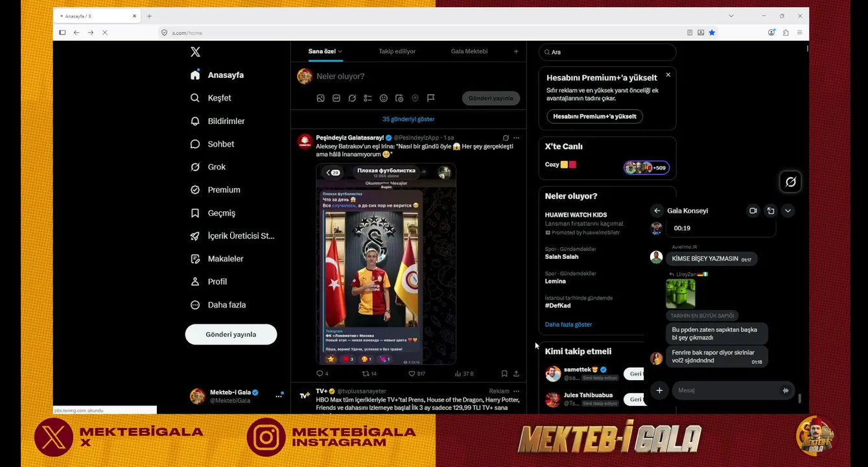Switch to the Gala Mektebi tab

tap(469, 51)
